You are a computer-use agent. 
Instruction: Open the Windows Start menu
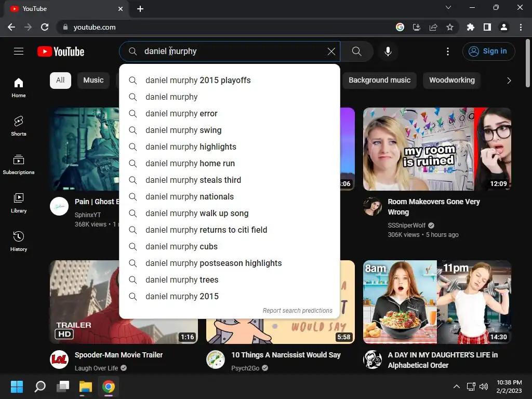[17, 387]
